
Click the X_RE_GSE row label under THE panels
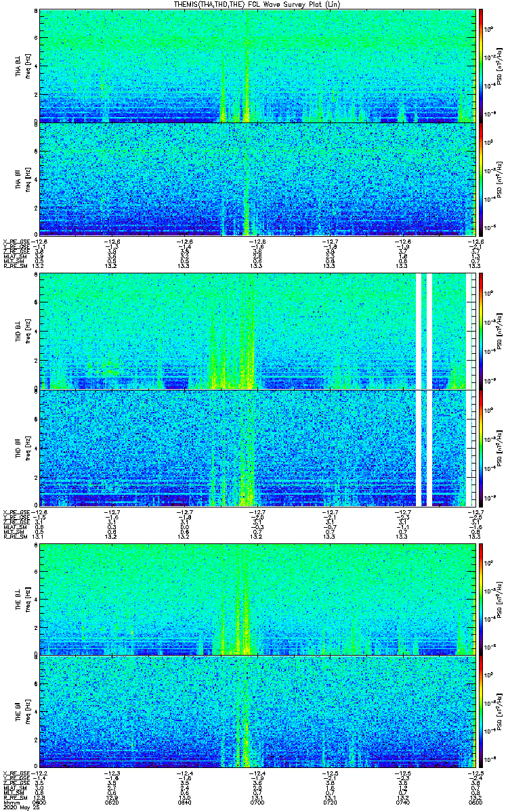pyautogui.click(x=16, y=773)
